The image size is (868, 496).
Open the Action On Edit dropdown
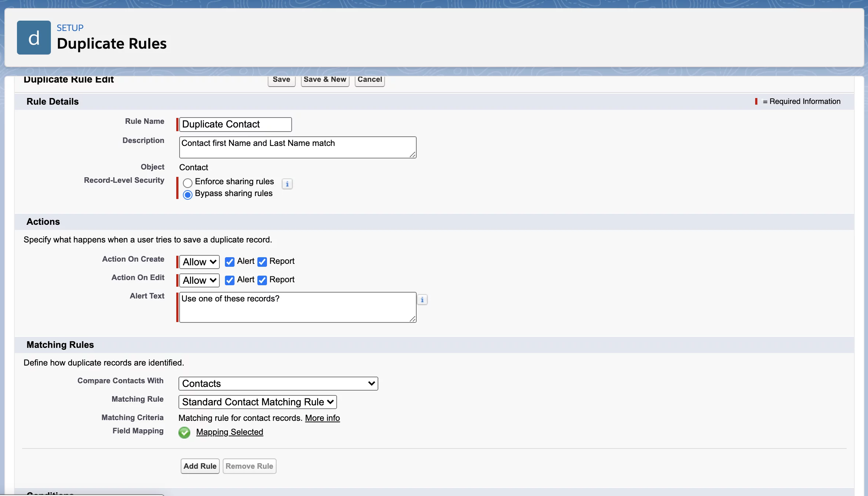198,280
